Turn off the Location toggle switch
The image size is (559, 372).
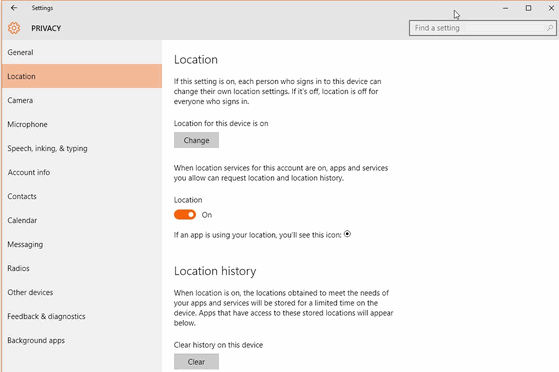coord(185,214)
